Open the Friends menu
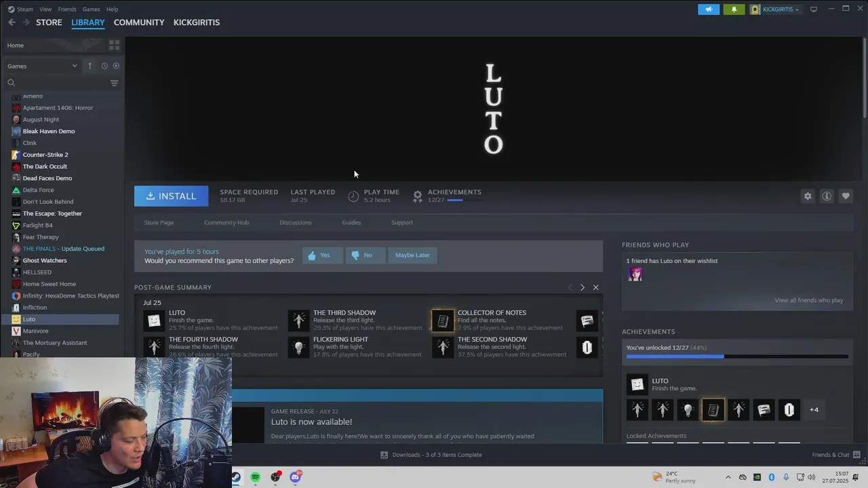 (x=67, y=9)
